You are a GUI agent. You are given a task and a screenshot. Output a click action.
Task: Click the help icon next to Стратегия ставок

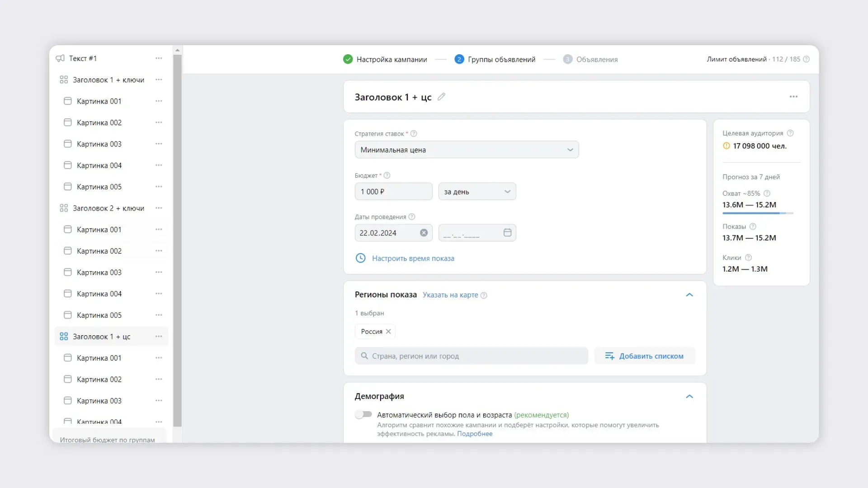pyautogui.click(x=413, y=134)
